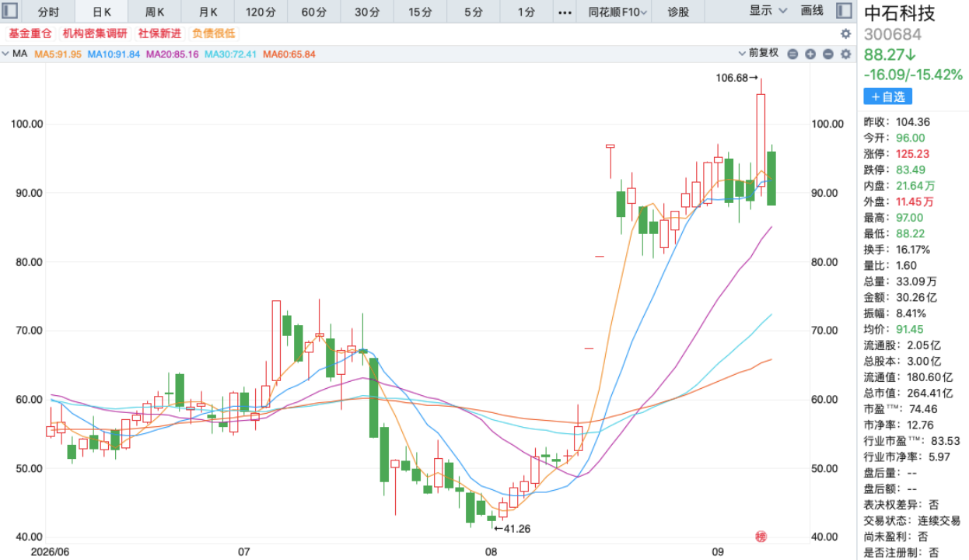Image resolution: width=969 pixels, height=560 pixels.
Task: Select the 60分 period tab
Action: coord(313,12)
